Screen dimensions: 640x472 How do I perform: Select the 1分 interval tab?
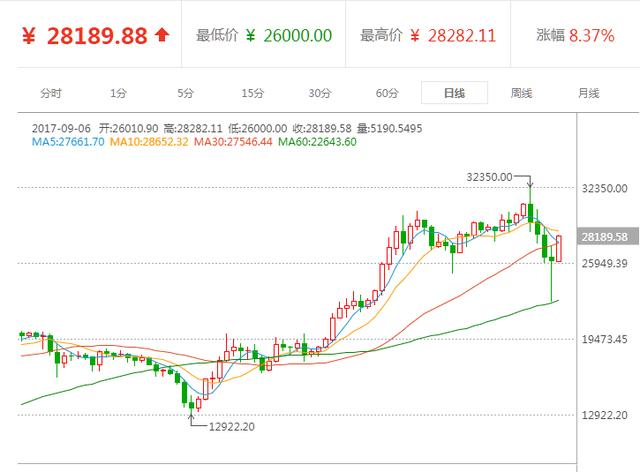click(118, 93)
